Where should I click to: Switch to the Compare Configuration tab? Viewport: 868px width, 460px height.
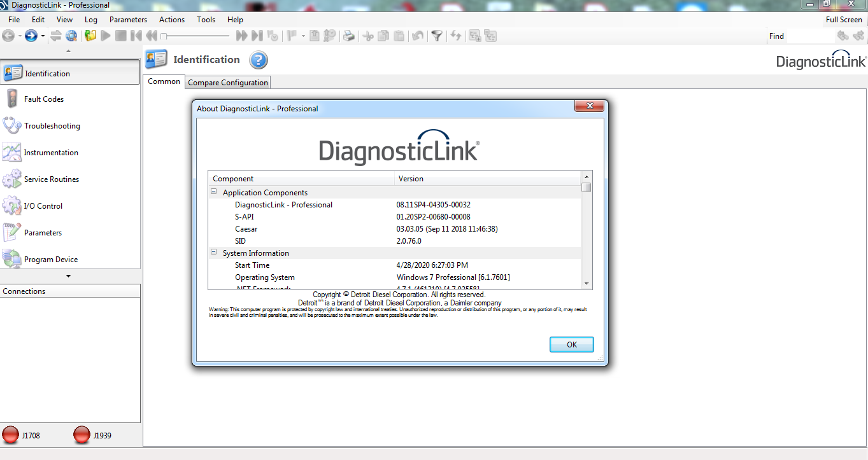(x=228, y=83)
